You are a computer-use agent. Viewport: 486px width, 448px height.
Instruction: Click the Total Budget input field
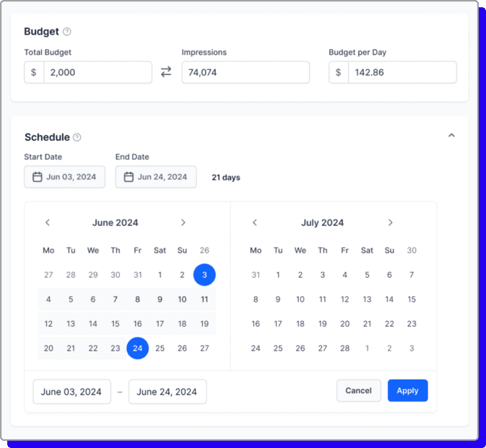(x=97, y=72)
